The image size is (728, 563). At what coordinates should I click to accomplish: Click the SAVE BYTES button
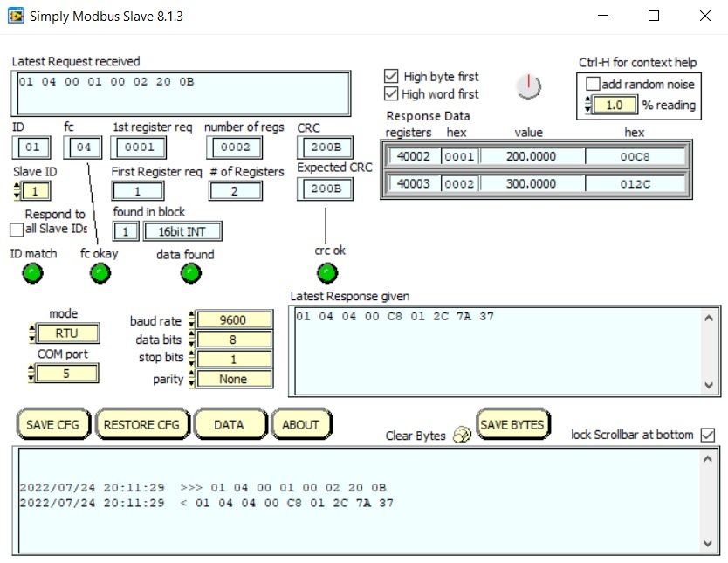[x=512, y=423]
